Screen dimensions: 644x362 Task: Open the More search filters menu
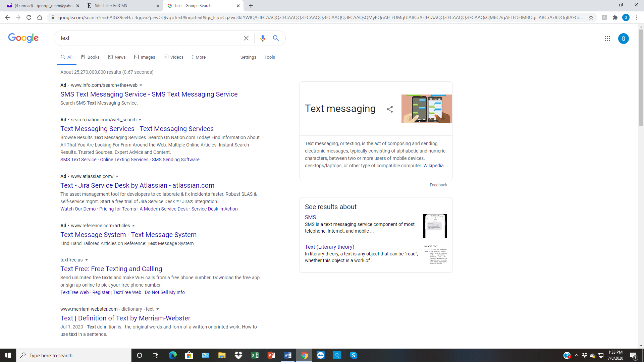click(x=199, y=57)
